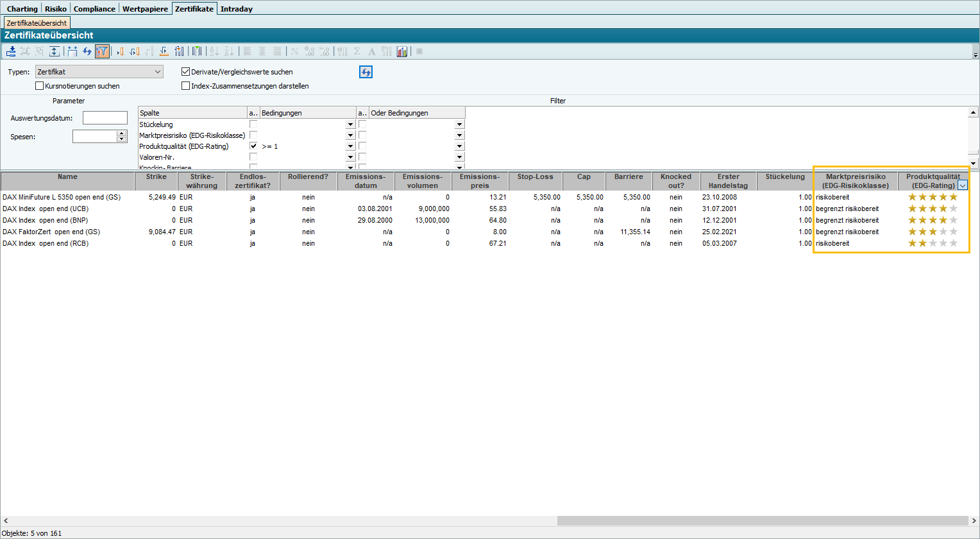Switch to the Wertpapiere tab

point(145,9)
